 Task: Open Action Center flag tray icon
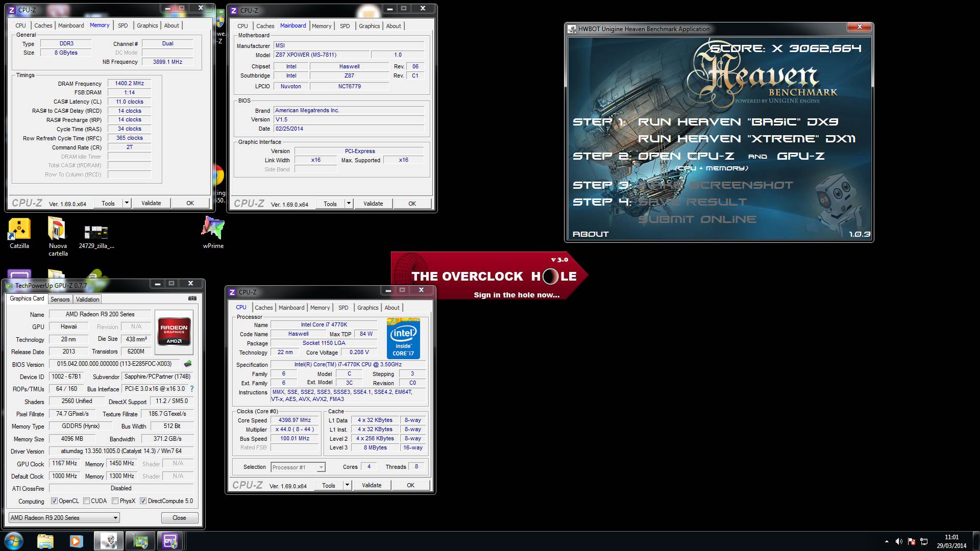click(x=912, y=541)
